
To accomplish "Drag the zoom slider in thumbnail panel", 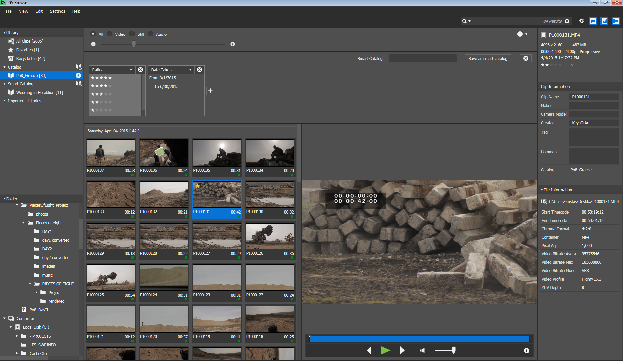I will tap(135, 44).
